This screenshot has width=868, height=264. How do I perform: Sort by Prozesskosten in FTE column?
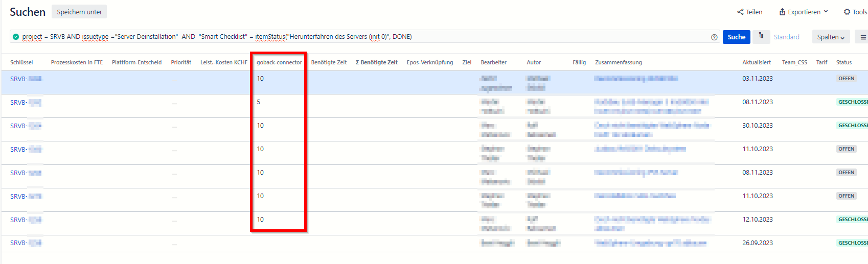77,62
